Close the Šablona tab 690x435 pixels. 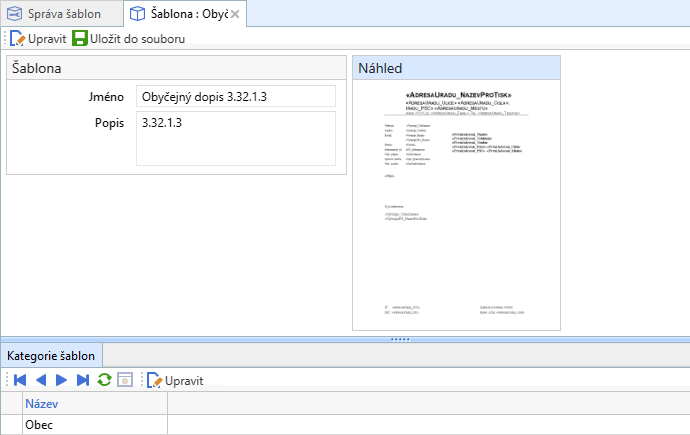[x=235, y=15]
